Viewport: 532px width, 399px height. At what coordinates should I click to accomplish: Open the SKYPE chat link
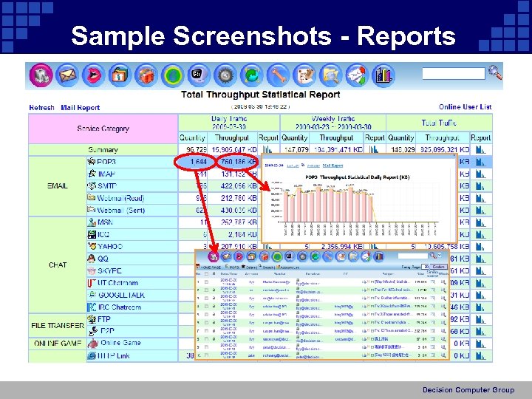109,270
